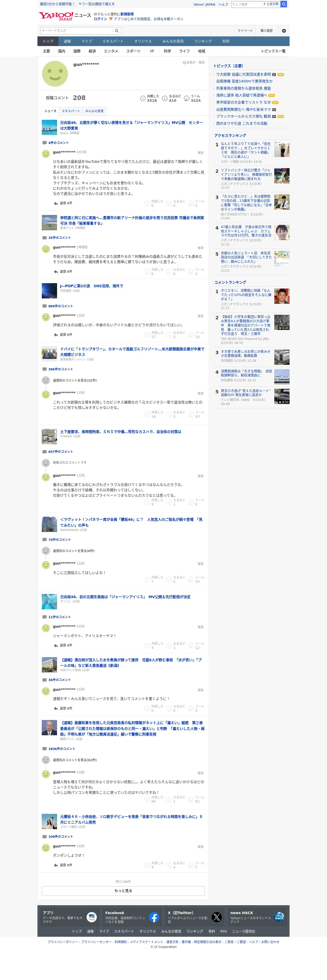
Task: Open the Facebook icon in the footer
Action: coord(154,917)
